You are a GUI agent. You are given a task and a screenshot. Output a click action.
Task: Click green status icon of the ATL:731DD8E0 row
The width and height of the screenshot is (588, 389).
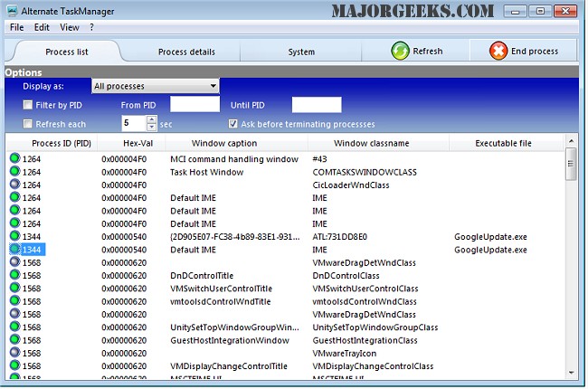click(x=14, y=236)
